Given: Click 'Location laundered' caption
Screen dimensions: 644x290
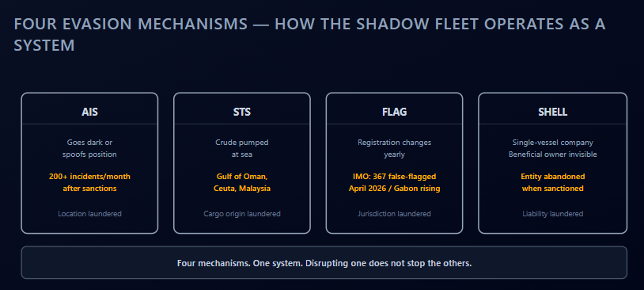Looking at the screenshot, I should [x=89, y=213].
